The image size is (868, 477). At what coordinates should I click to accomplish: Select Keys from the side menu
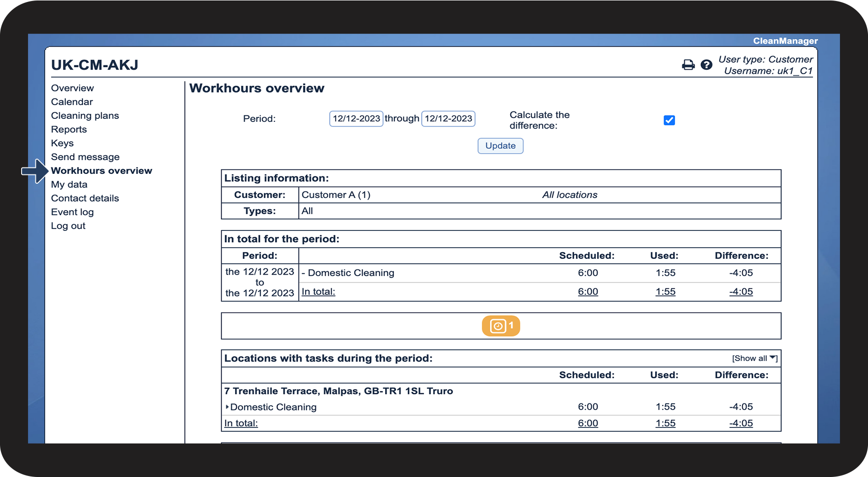point(62,143)
